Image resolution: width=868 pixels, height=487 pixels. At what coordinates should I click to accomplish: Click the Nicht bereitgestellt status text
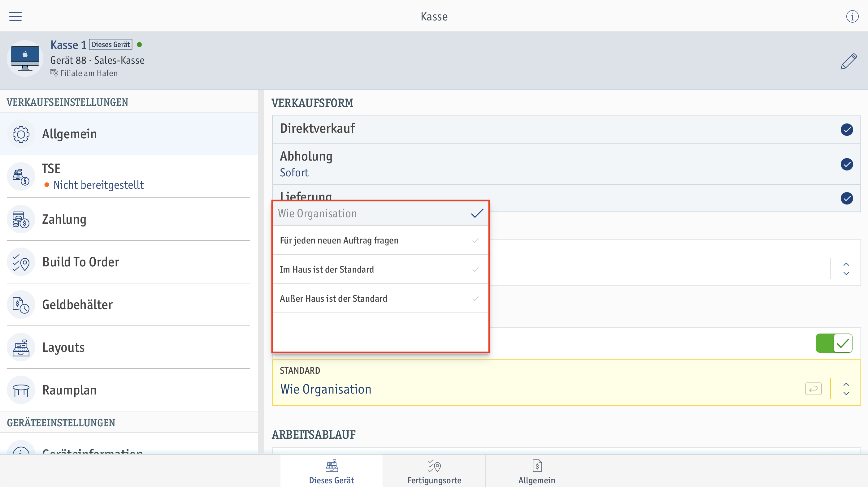tap(98, 185)
